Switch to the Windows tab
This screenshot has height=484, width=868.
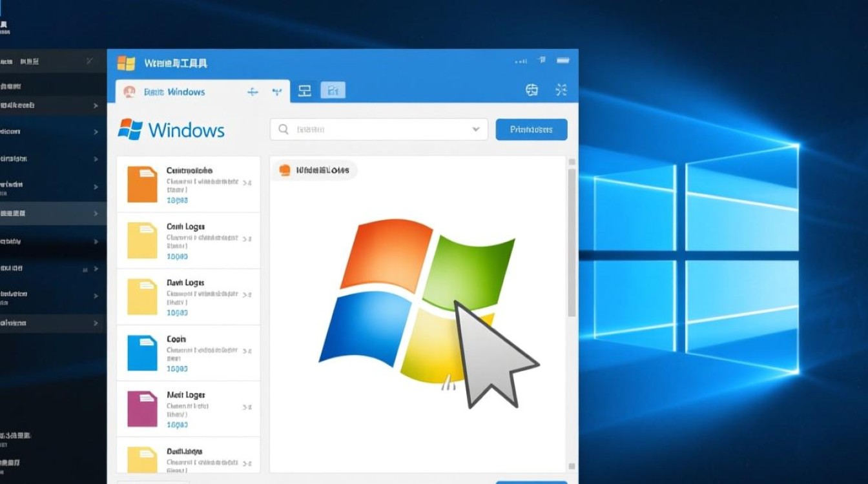click(174, 92)
